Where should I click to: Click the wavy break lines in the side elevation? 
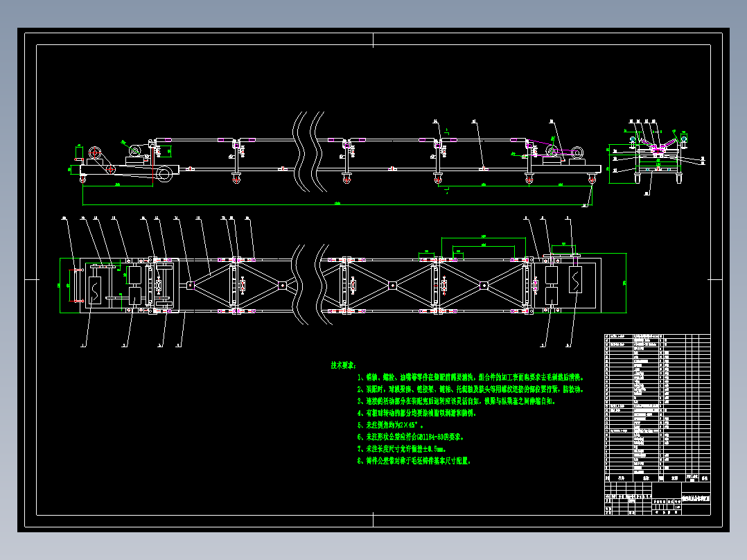click(310, 152)
